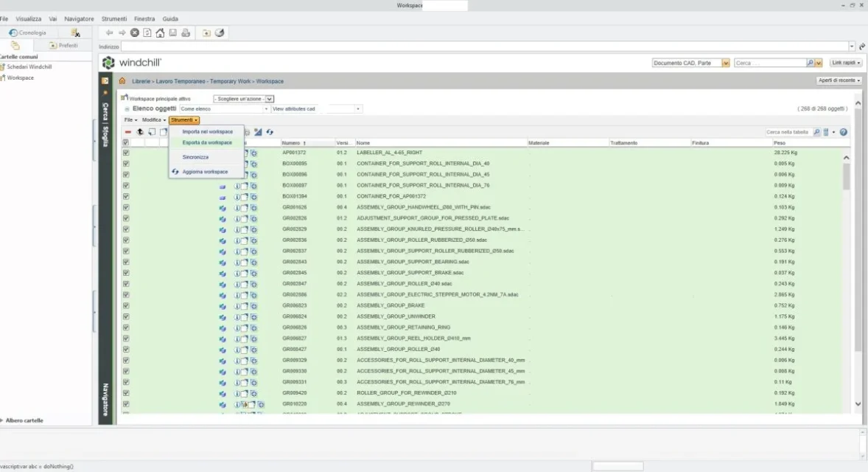This screenshot has height=472, width=868.
Task: Click the Print icon in the toolbar
Action: [186, 32]
